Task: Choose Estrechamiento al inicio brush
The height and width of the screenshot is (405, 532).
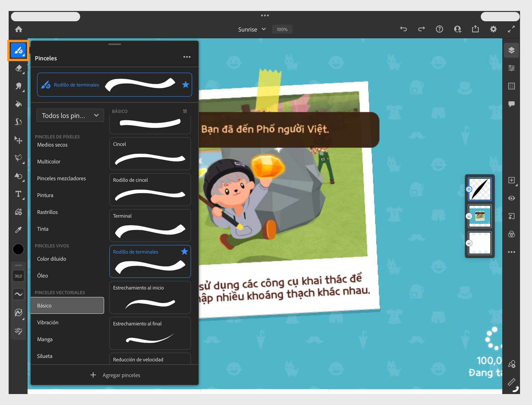Action: 150,297
